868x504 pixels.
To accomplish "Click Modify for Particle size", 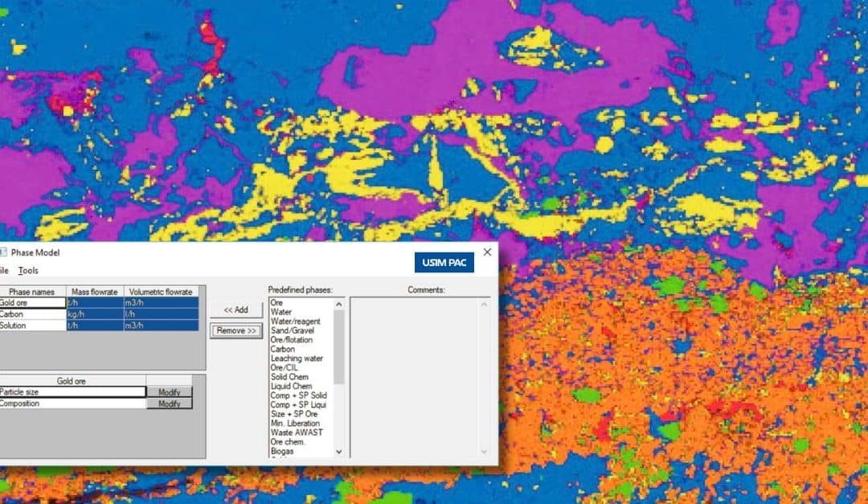I will coord(170,392).
